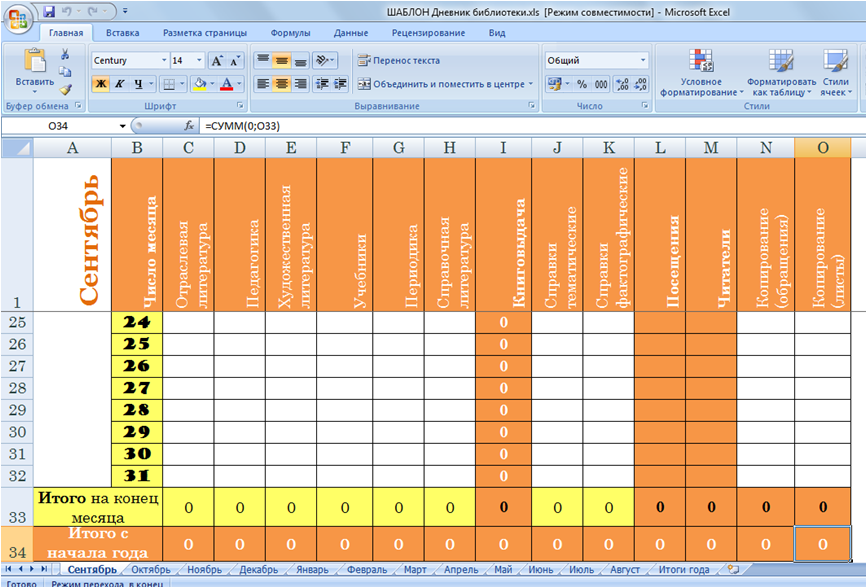This screenshot has width=867, height=588.
Task: Decrease indent in the alignment group
Action: [x=322, y=84]
